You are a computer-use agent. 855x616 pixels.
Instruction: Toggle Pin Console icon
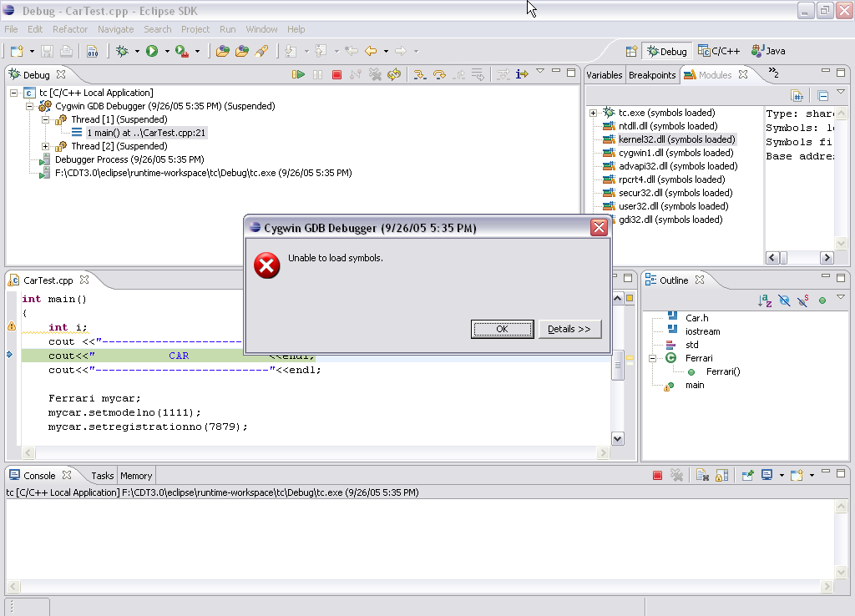click(x=747, y=476)
